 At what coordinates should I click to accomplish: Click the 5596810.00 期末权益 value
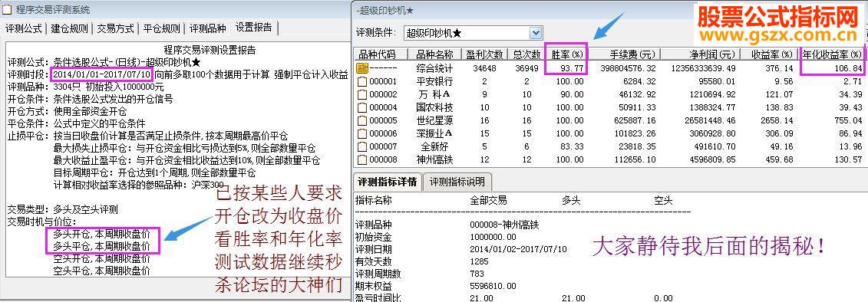coord(493,286)
